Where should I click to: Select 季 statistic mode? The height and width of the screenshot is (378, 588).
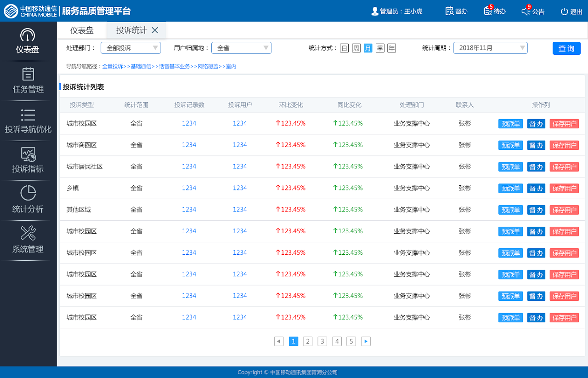tap(380, 48)
